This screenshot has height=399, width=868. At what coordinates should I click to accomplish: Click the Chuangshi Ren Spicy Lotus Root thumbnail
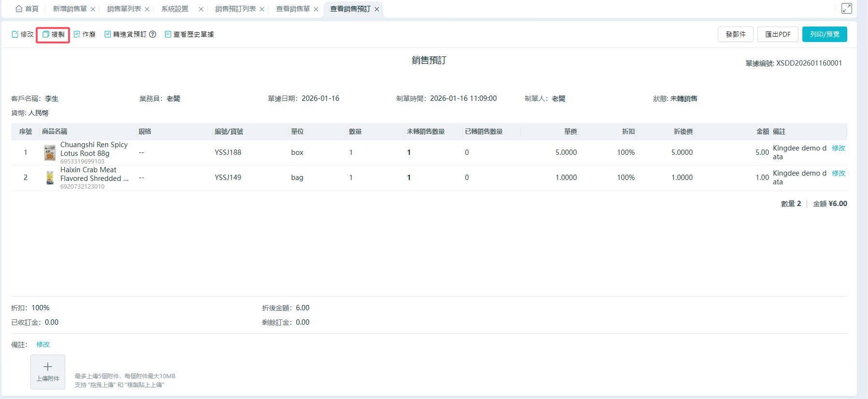[x=50, y=152]
